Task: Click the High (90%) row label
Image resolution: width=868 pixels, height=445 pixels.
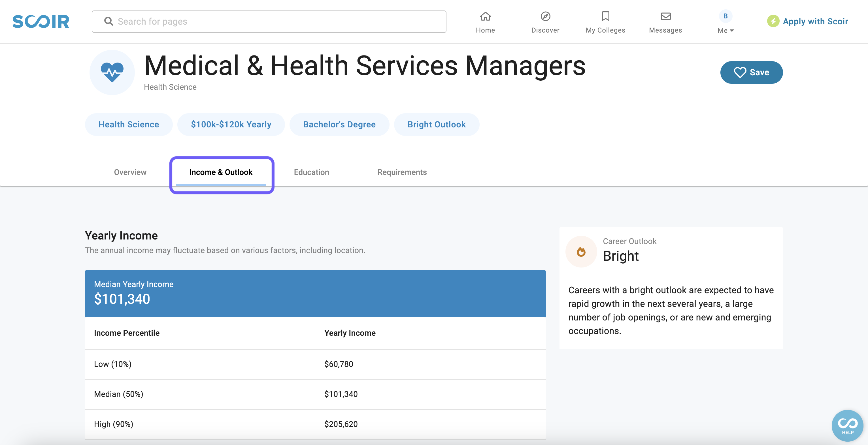Action: [x=114, y=424]
